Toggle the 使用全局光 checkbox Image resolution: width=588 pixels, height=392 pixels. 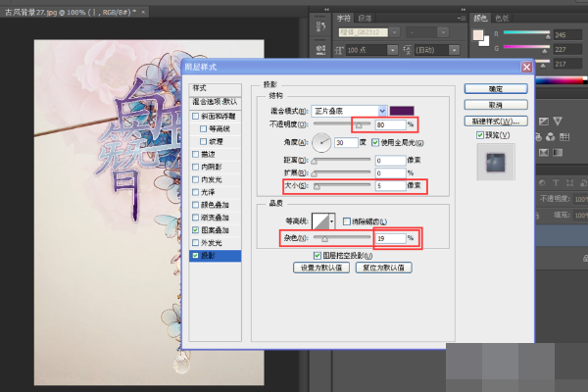point(375,142)
